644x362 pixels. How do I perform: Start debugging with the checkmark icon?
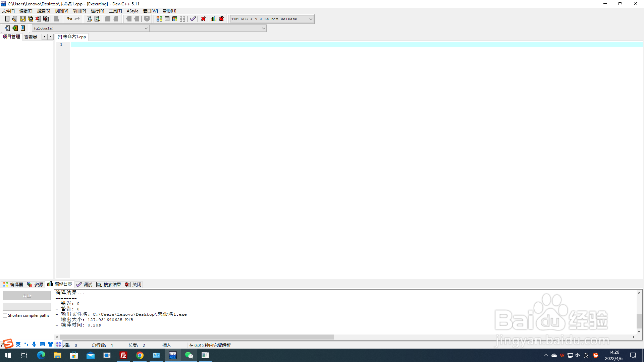193,19
